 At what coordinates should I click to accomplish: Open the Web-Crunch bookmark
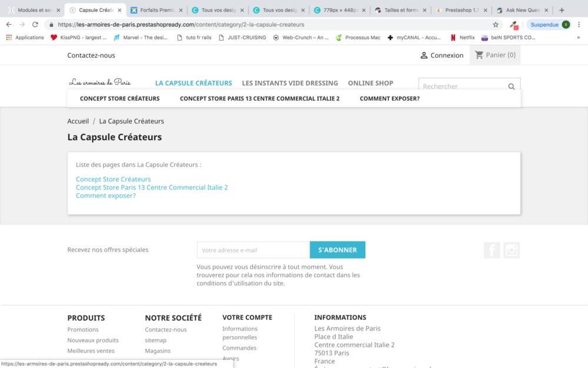[300, 38]
